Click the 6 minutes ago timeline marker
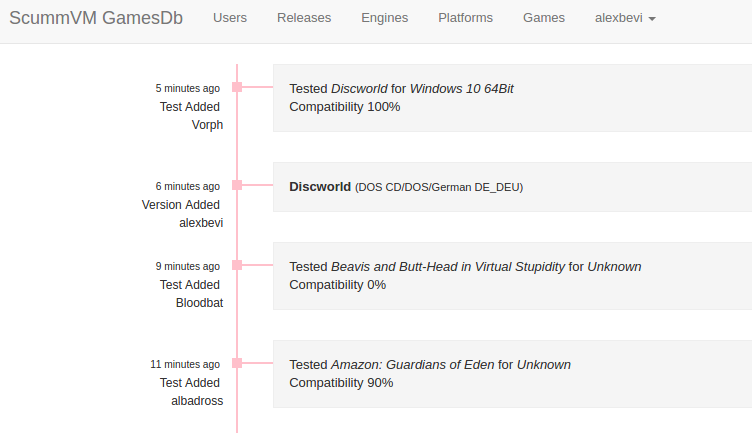This screenshot has width=752, height=433. [x=237, y=185]
